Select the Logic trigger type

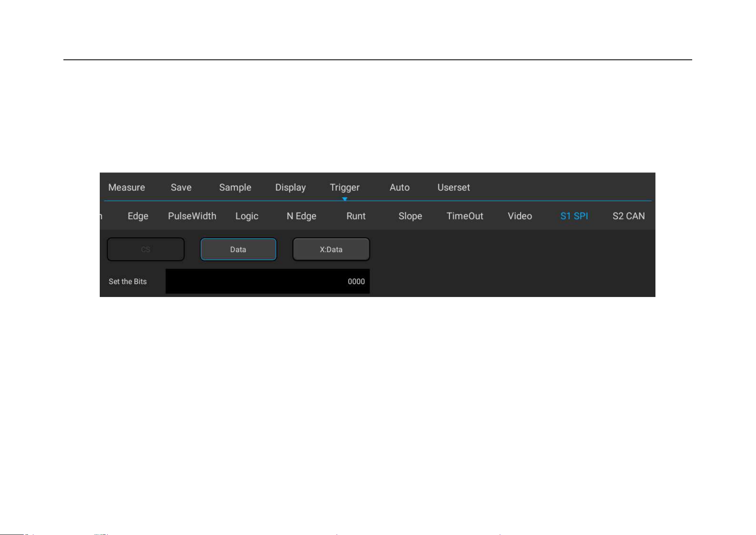[247, 216]
